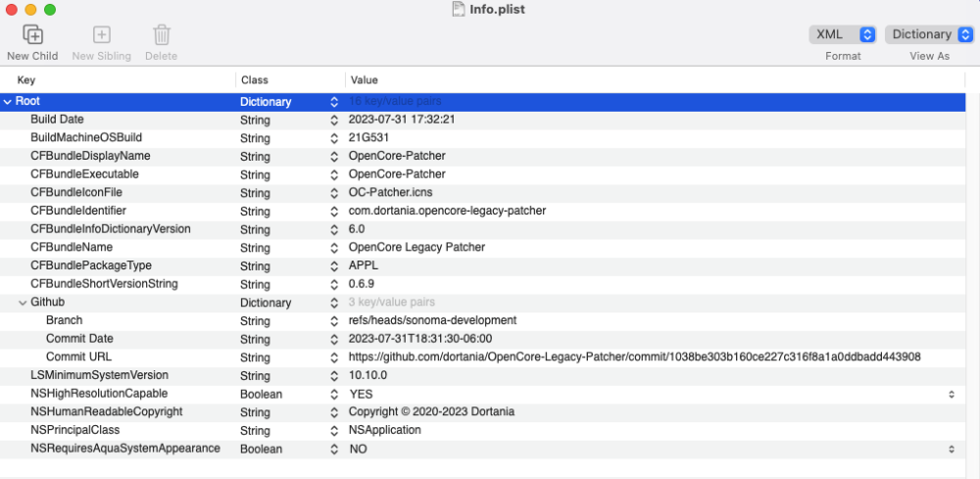Collapse the Github dictionary disclosure triangle
Screen dimensions: 980x479
tap(23, 303)
